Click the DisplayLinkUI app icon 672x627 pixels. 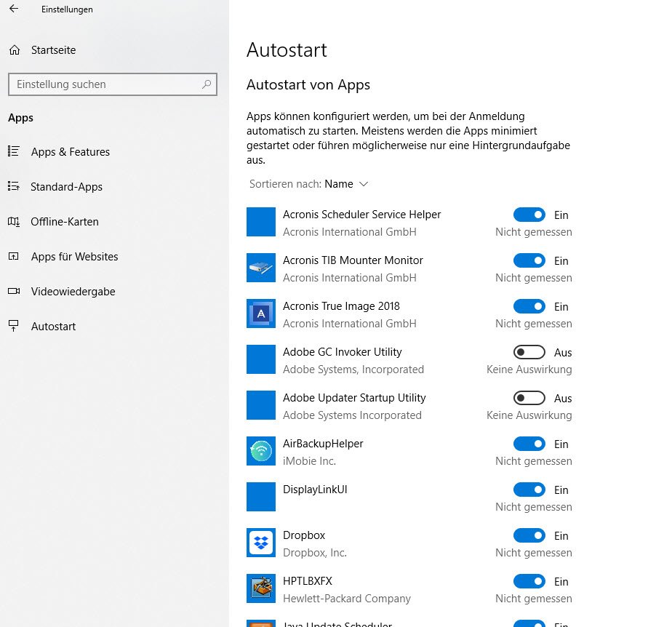tap(261, 497)
